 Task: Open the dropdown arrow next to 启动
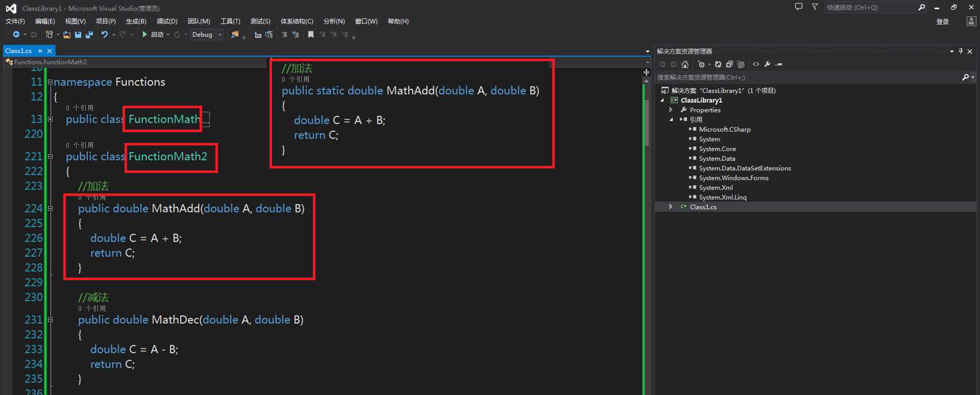[x=168, y=35]
